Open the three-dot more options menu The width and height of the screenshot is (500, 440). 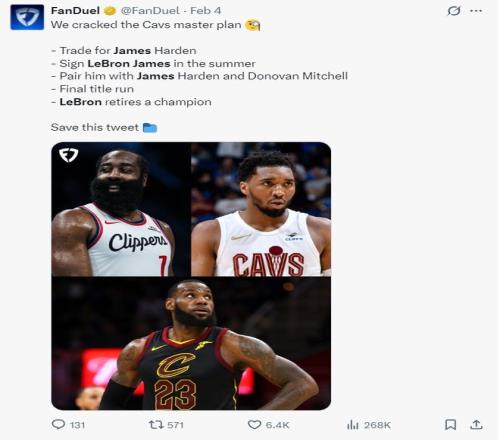tap(476, 11)
